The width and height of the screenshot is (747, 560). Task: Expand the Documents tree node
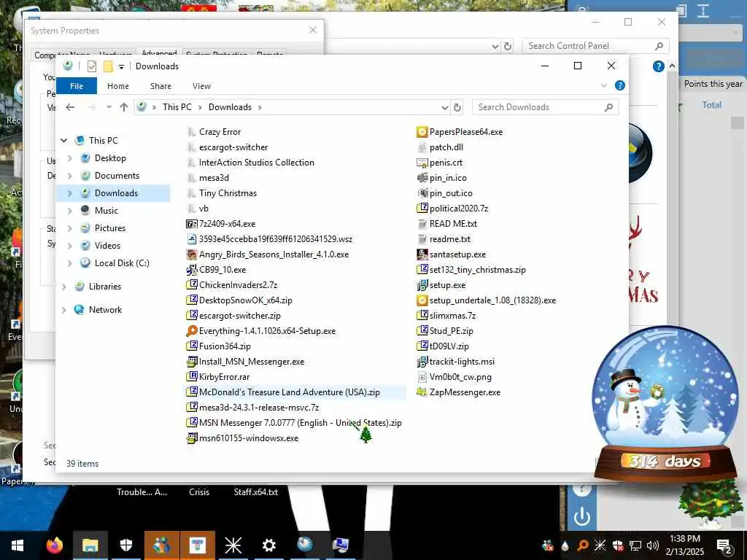click(70, 176)
